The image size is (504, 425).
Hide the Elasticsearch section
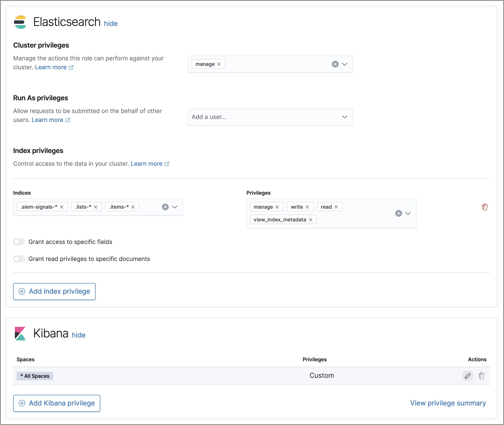click(111, 24)
